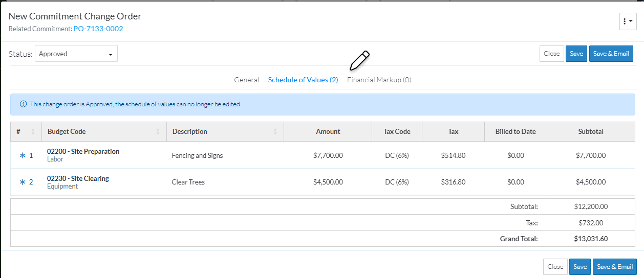The image size is (644, 278).
Task: Click the asterisk icon on row 2
Action: tap(22, 182)
